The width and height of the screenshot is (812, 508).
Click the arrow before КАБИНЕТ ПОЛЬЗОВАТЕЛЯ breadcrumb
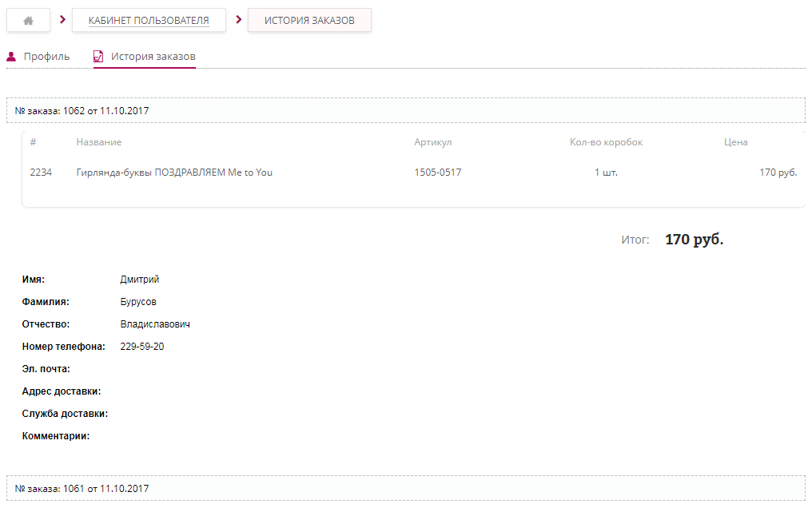[62, 20]
